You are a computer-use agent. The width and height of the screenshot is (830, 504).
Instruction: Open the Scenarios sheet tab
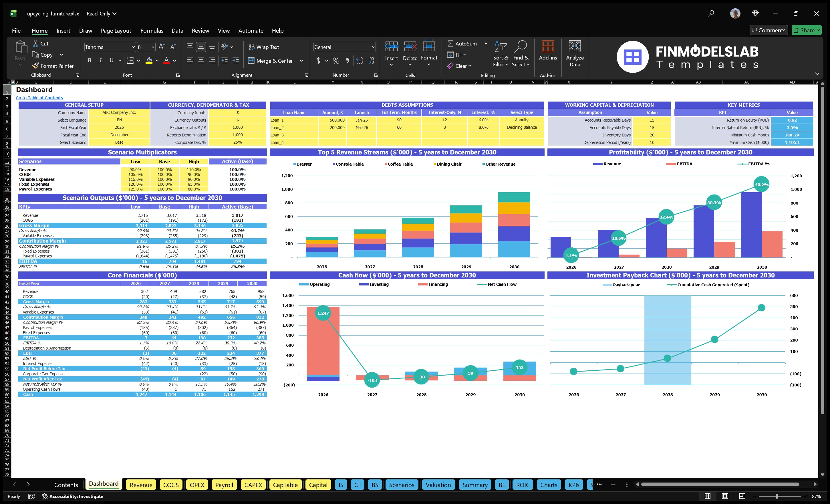coord(402,485)
